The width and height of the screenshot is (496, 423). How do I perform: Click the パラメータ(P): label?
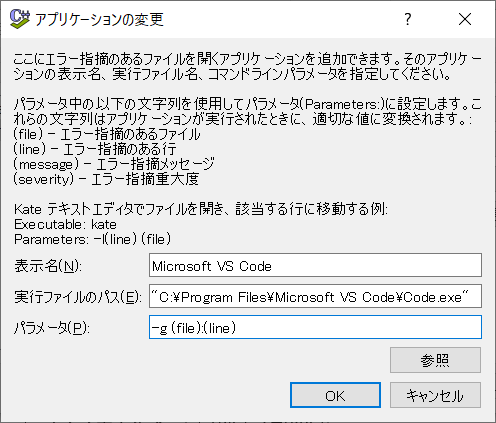coord(52,328)
